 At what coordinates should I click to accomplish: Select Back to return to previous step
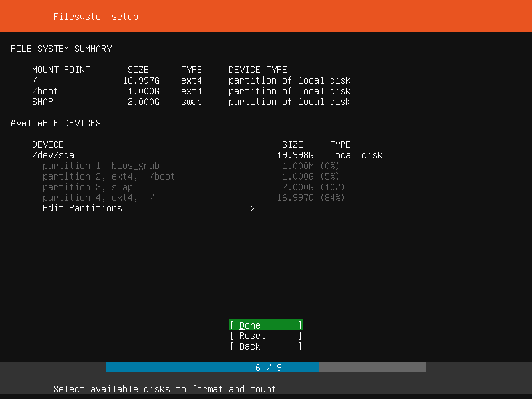pos(265,346)
